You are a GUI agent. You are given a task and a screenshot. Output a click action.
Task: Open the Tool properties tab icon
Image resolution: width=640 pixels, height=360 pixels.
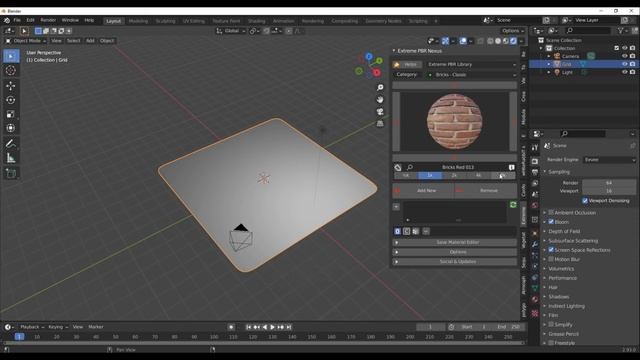click(x=535, y=148)
